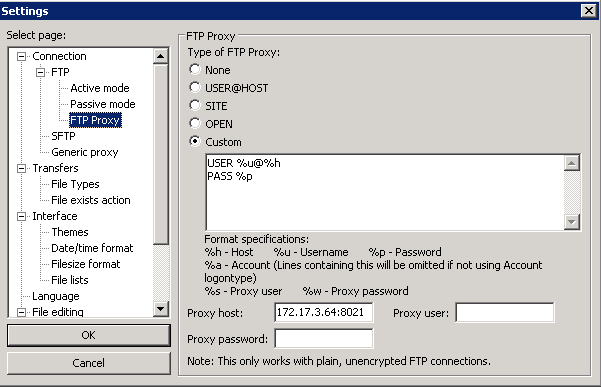The height and width of the screenshot is (387, 601).
Task: Click inside the custom login sequence textbox
Action: click(x=385, y=192)
